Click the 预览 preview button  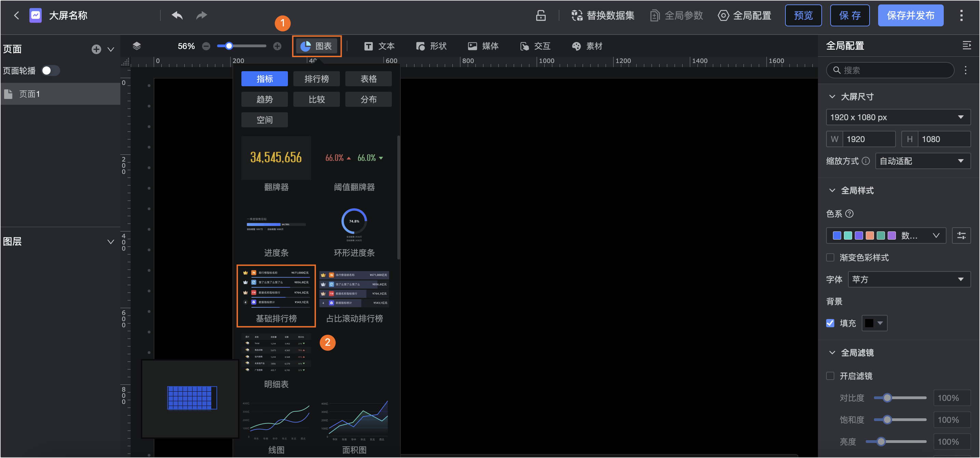coord(804,15)
